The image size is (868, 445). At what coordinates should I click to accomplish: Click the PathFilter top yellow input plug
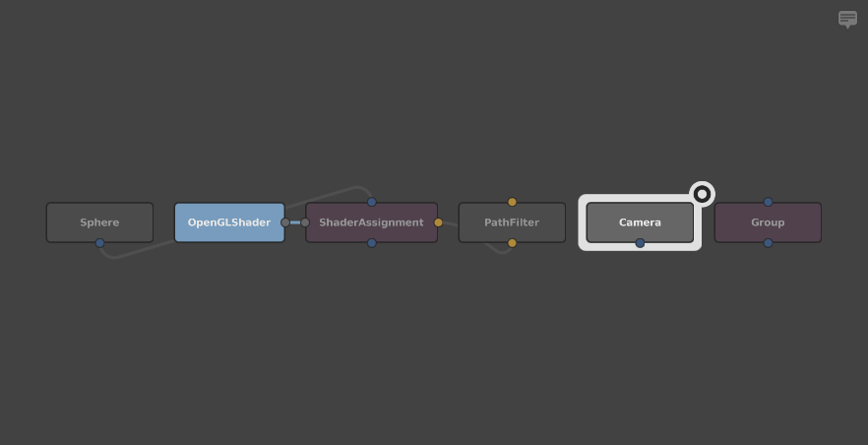click(x=512, y=202)
